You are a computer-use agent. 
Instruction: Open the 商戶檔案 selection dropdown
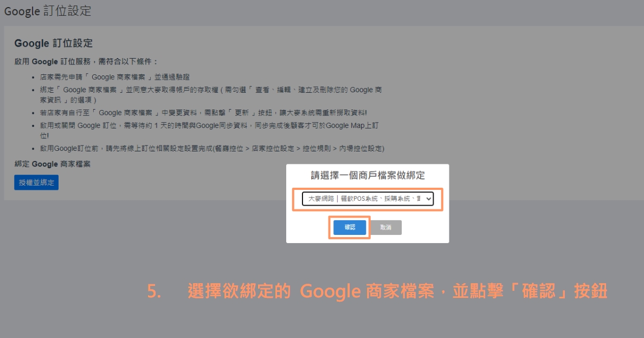point(368,199)
